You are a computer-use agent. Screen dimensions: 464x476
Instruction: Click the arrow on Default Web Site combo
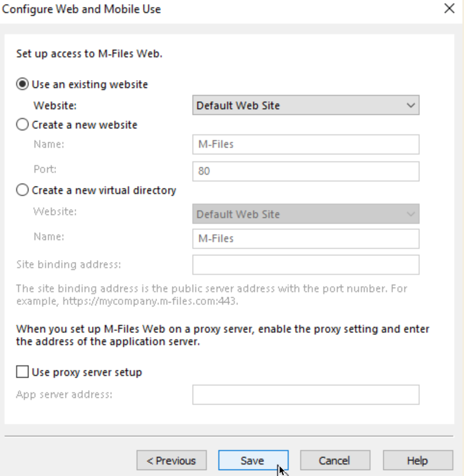tap(411, 105)
